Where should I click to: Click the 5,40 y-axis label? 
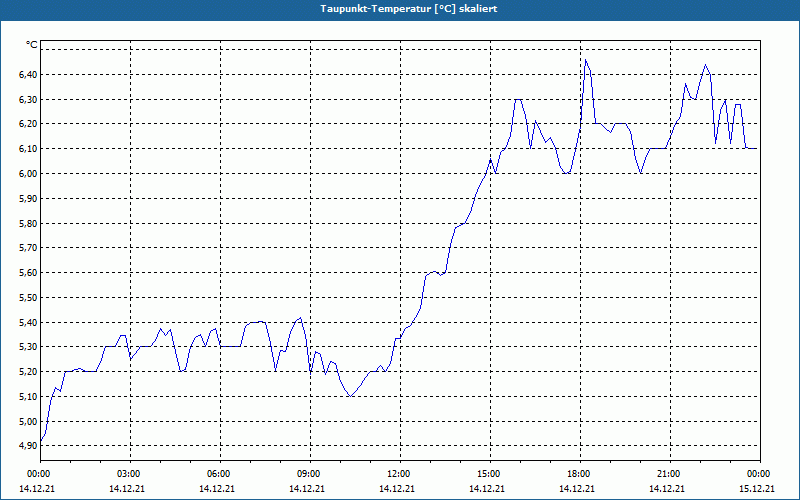pyautogui.click(x=28, y=322)
